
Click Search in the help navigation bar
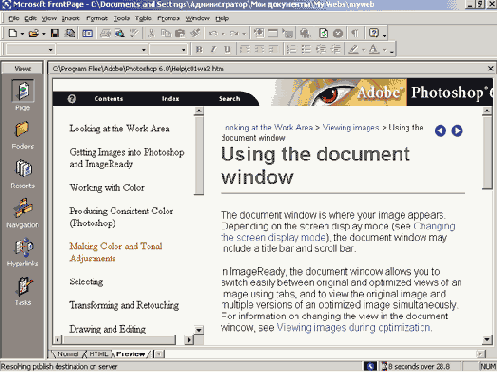point(230,99)
